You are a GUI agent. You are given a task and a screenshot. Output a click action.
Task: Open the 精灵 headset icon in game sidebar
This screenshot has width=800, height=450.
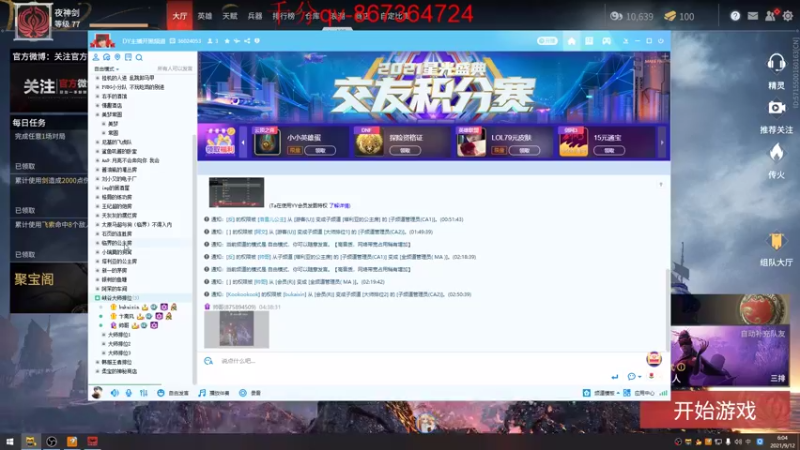click(x=776, y=64)
